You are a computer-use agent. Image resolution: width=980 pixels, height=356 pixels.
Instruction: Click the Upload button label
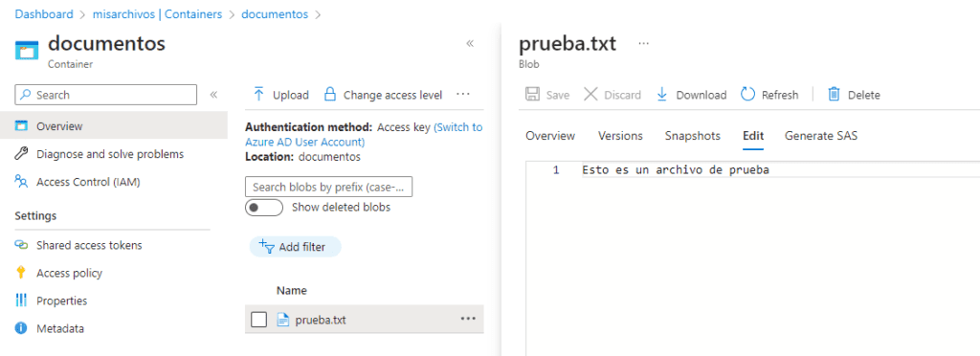point(291,95)
